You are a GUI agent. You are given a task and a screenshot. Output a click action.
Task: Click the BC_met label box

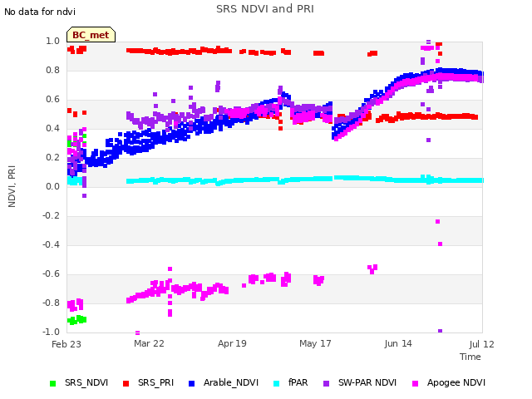(x=91, y=35)
